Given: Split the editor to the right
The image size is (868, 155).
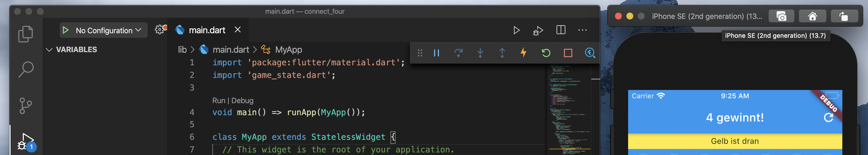Looking at the screenshot, I should click(x=561, y=30).
